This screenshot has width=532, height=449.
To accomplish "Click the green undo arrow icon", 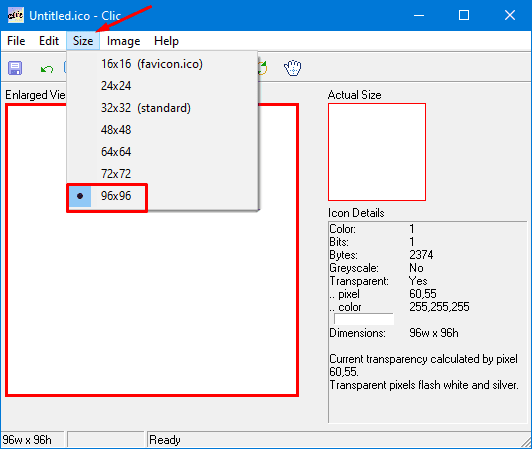I will click(x=47, y=69).
